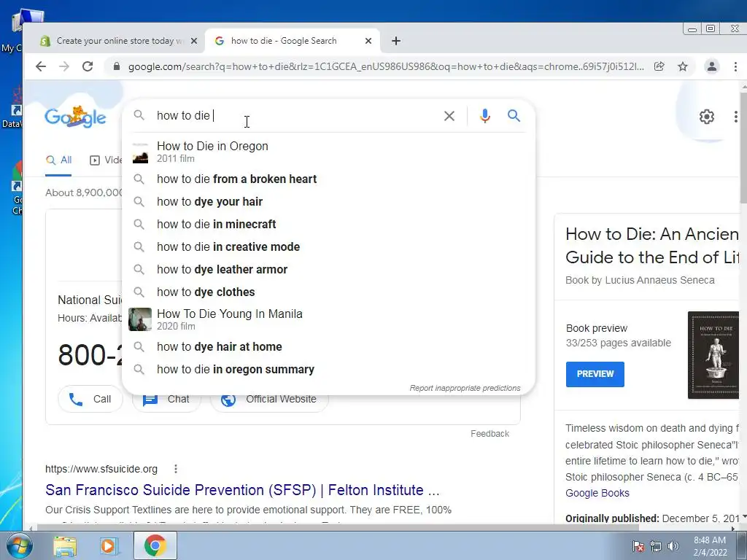
Task: Open Google quick settings gear
Action: tap(706, 116)
